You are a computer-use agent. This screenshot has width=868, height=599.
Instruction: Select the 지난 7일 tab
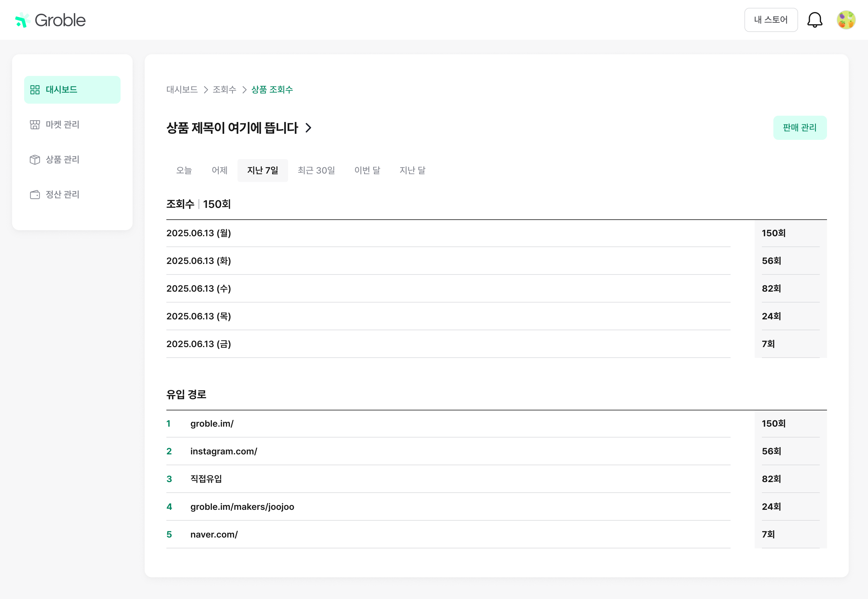pos(263,171)
